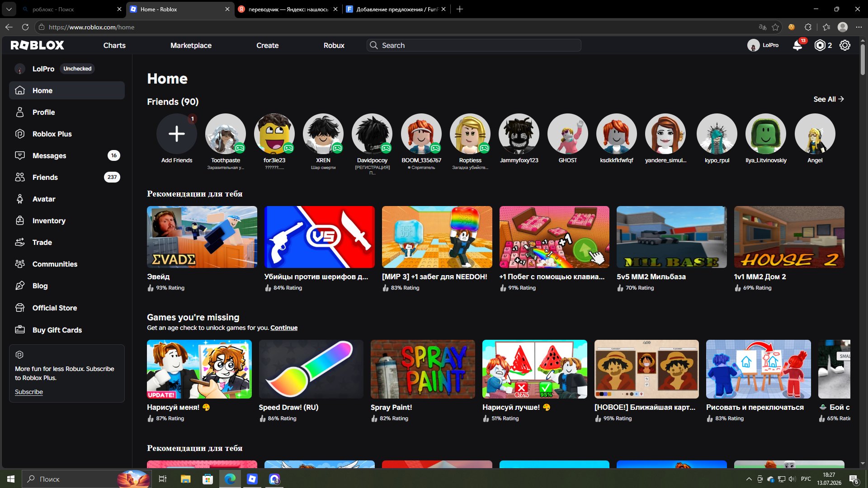The image size is (868, 488).
Task: Open 1v1 MM2 Дом 2 thumbnail
Action: [x=789, y=237]
